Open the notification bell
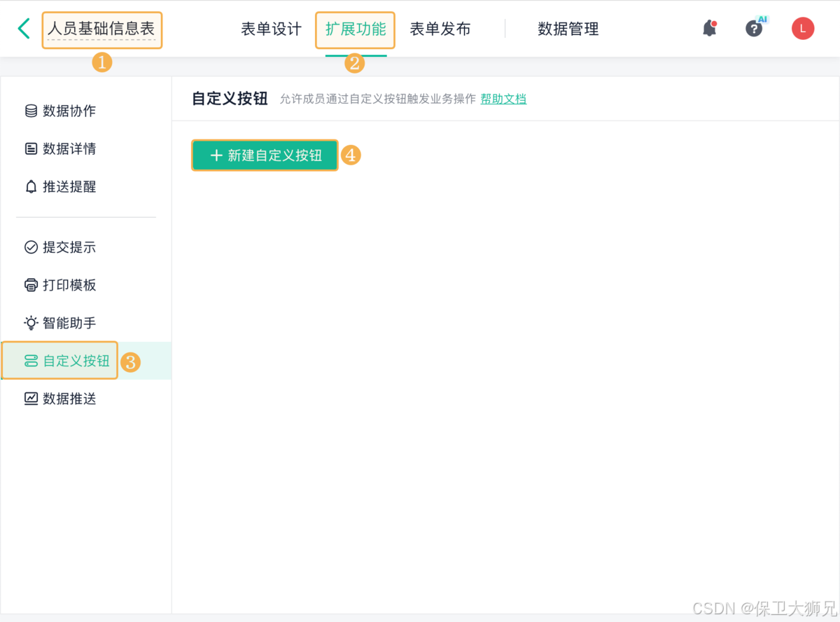Screen dimensions: 840x622 709,29
